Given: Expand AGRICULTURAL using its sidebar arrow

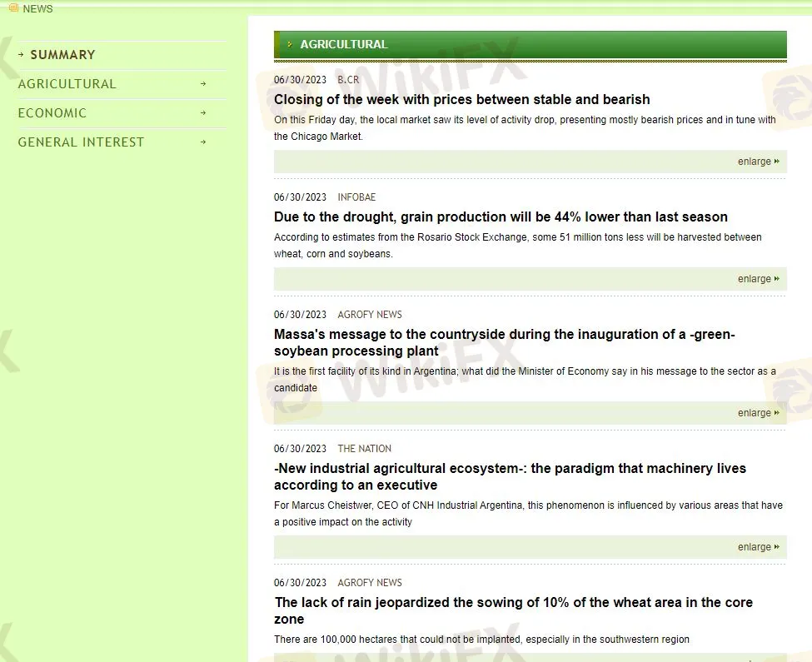Looking at the screenshot, I should pyautogui.click(x=203, y=83).
